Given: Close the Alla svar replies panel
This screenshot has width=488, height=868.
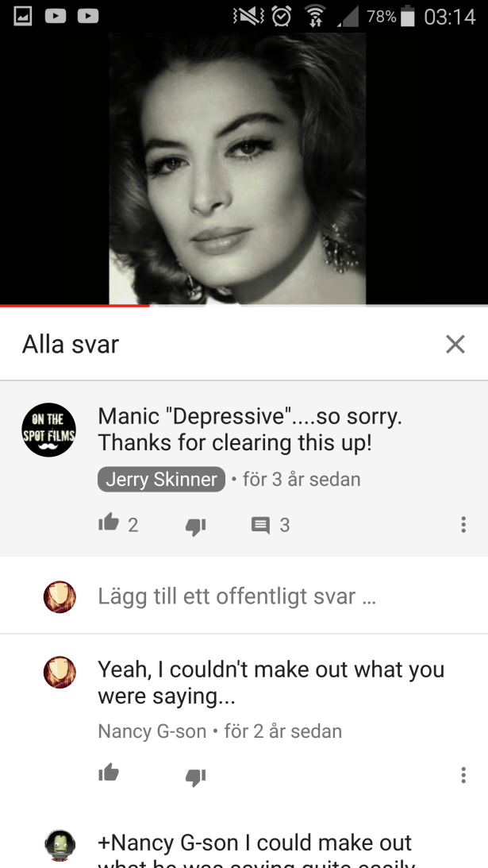Looking at the screenshot, I should pyautogui.click(x=455, y=345).
